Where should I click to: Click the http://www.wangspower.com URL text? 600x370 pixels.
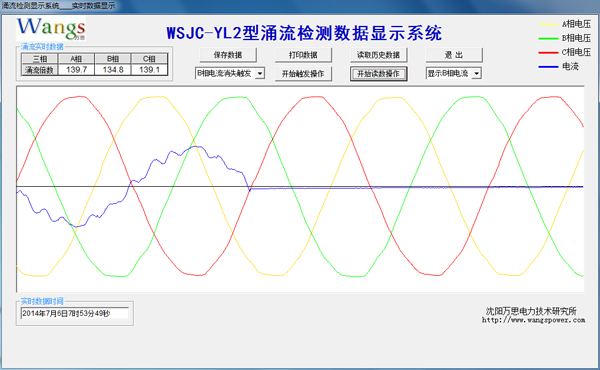click(x=533, y=320)
